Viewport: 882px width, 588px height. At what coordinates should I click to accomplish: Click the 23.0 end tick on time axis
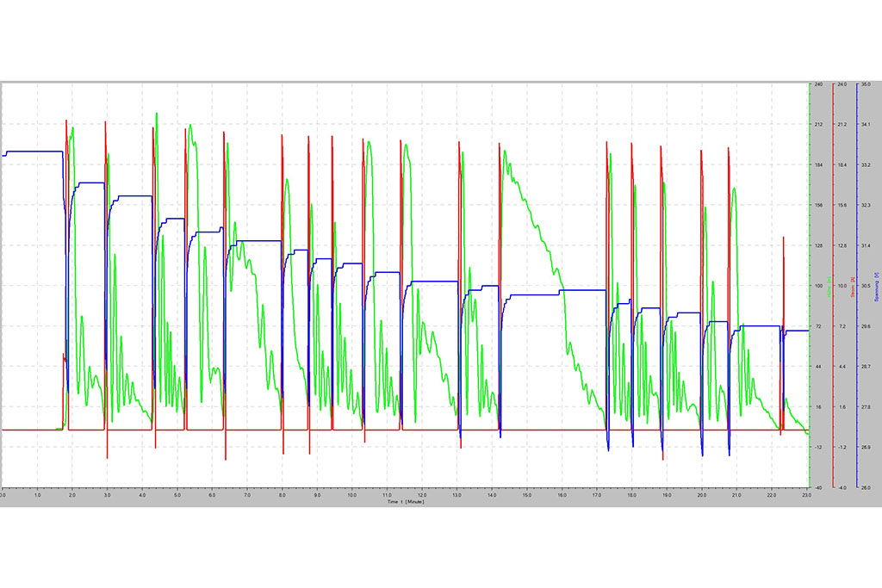805,495
